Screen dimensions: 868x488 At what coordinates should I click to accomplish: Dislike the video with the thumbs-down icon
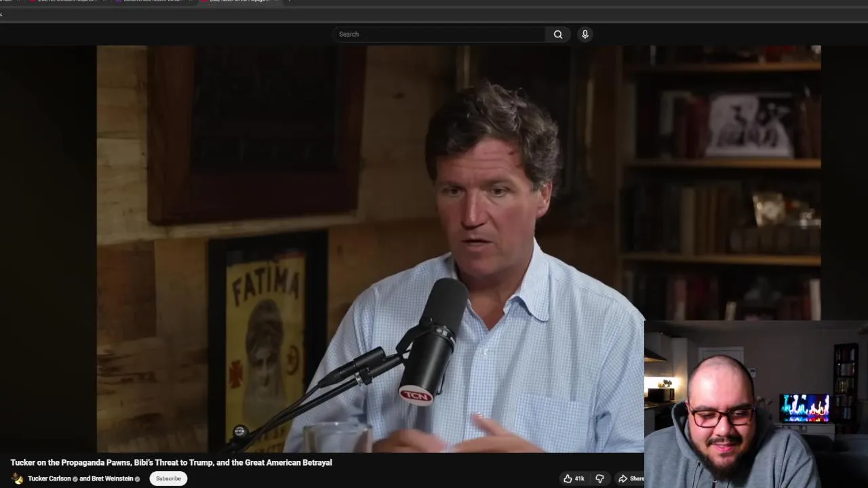coord(599,479)
